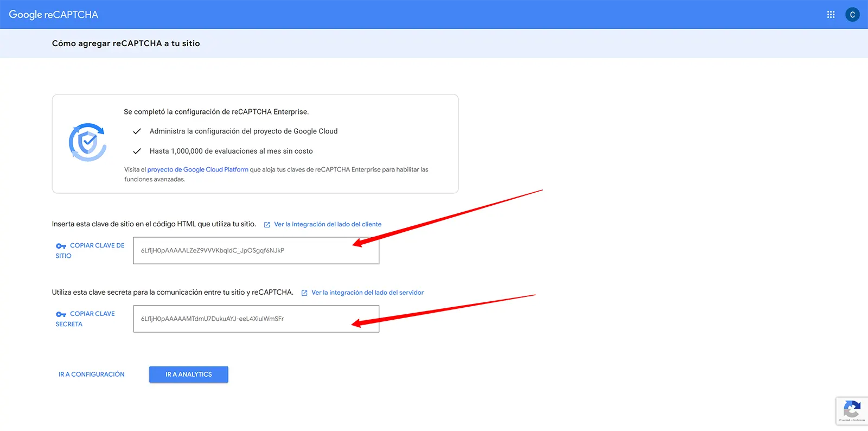868x431 pixels.
Task: Open Ver la integración del lado del servidor
Action: tap(367, 293)
